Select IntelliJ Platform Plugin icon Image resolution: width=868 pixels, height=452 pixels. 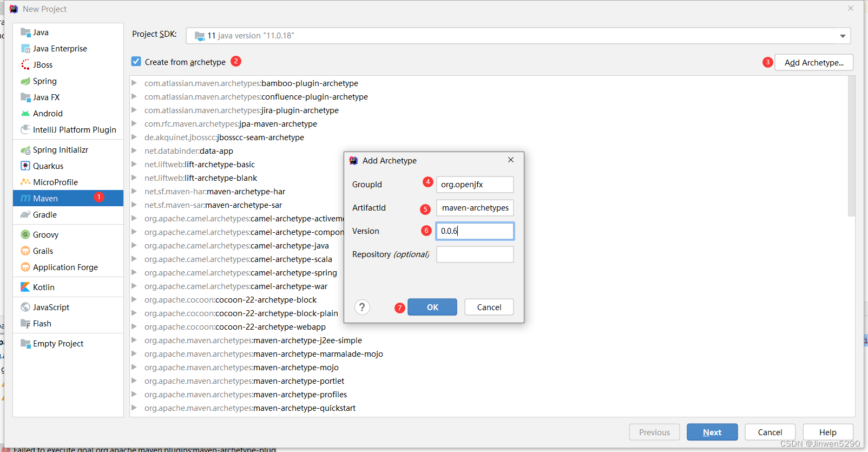coord(25,130)
